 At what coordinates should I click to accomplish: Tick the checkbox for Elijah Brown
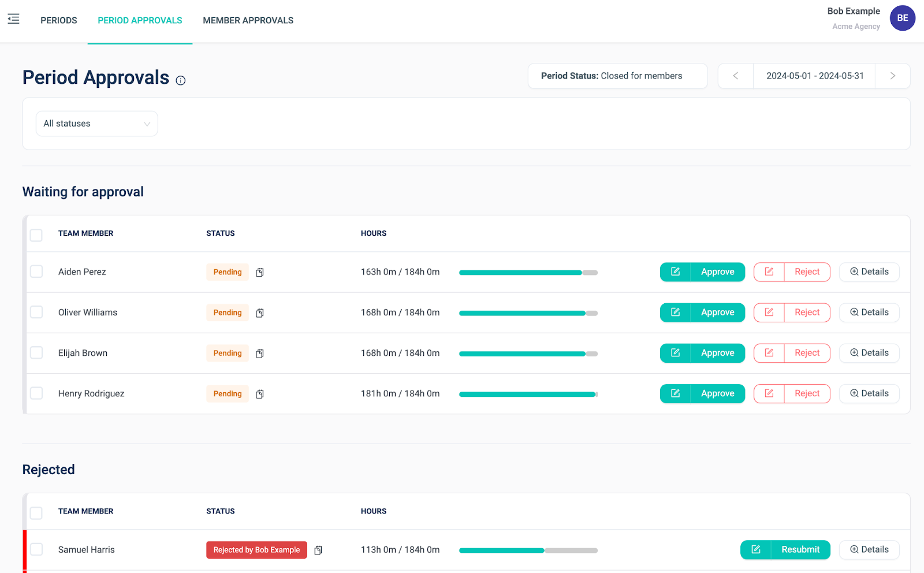point(36,352)
